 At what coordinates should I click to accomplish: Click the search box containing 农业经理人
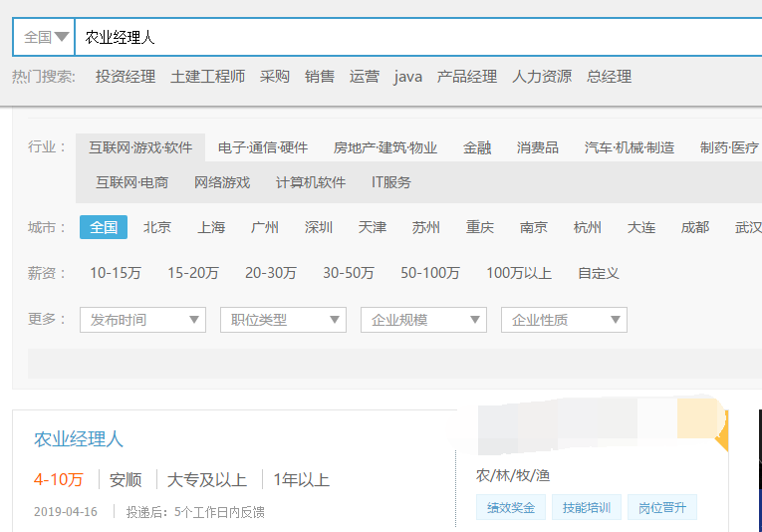[x=398, y=37]
